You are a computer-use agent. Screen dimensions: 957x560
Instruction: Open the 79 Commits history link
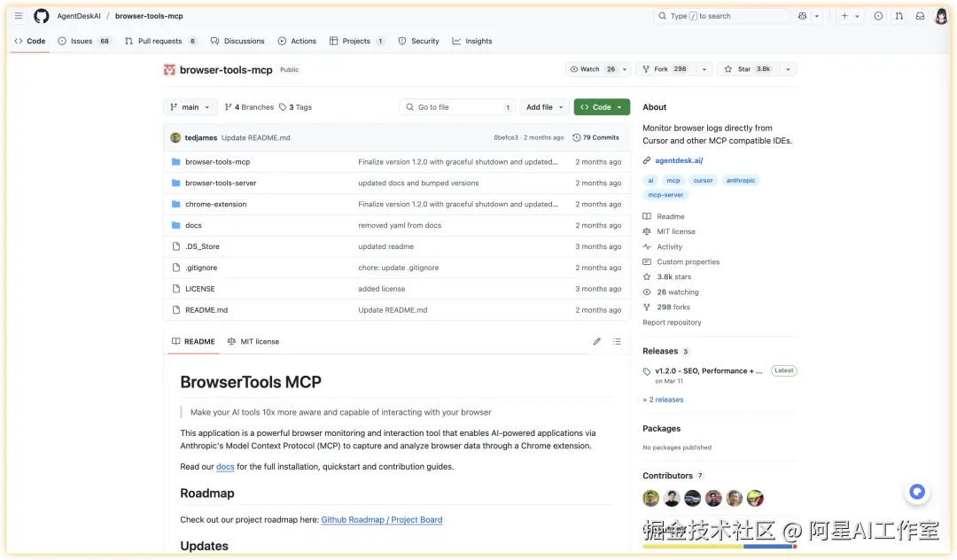coord(595,138)
